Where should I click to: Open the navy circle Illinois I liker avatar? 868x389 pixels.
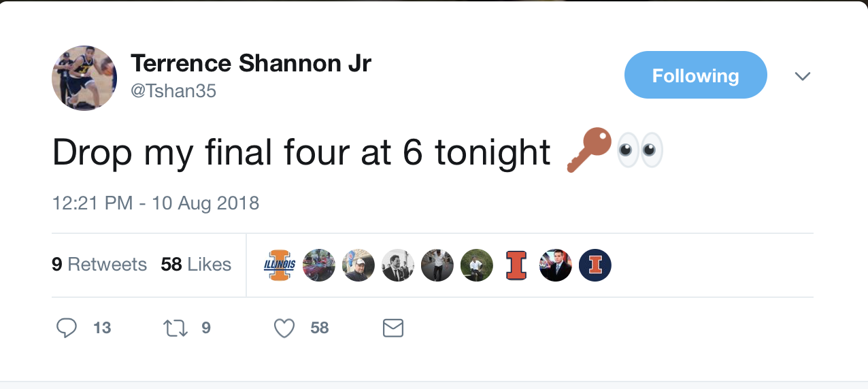(x=595, y=265)
